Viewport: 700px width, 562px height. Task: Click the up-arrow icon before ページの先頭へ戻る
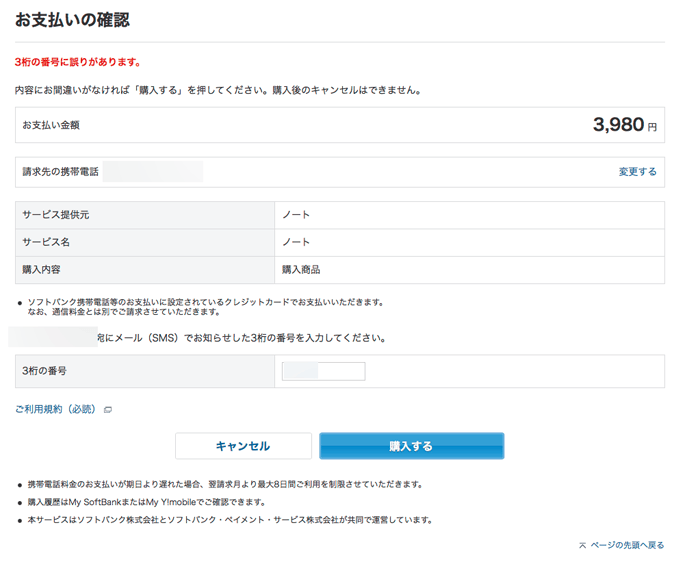tap(582, 546)
